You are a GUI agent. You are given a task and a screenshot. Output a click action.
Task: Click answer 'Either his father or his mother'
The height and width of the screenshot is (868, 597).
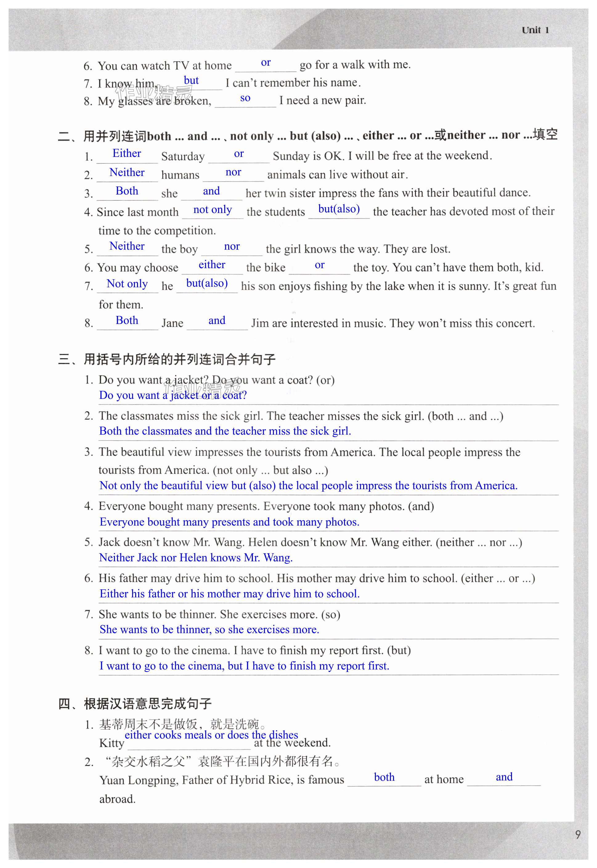point(230,594)
